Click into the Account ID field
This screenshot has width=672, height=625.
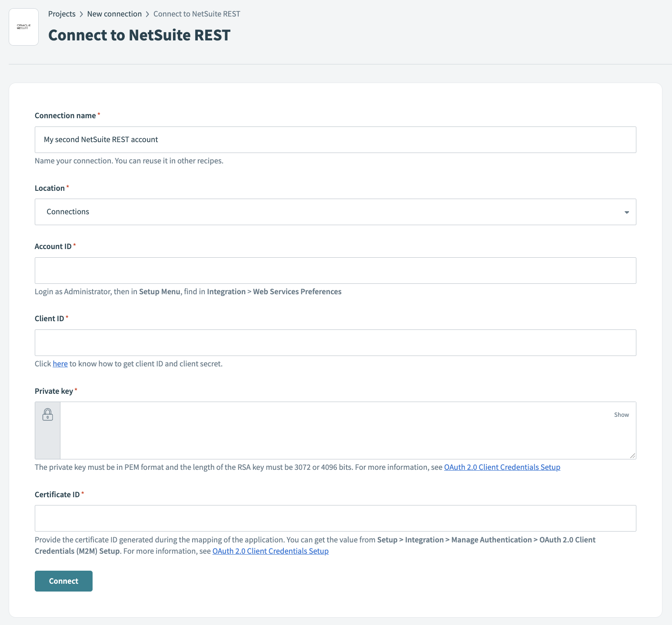click(335, 271)
